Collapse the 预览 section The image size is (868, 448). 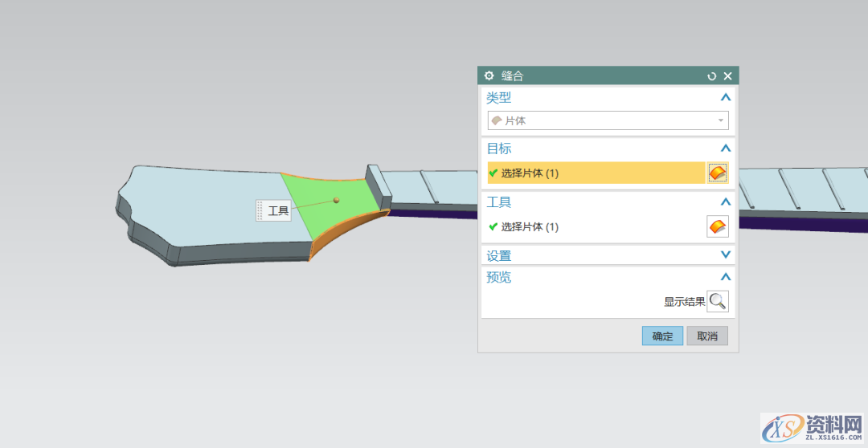(726, 276)
